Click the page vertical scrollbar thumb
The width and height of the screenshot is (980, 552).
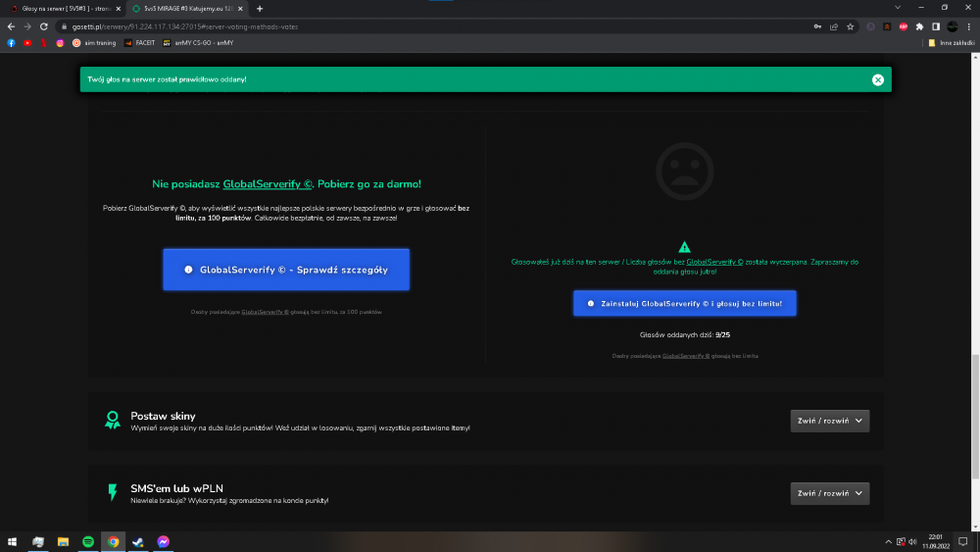click(975, 417)
